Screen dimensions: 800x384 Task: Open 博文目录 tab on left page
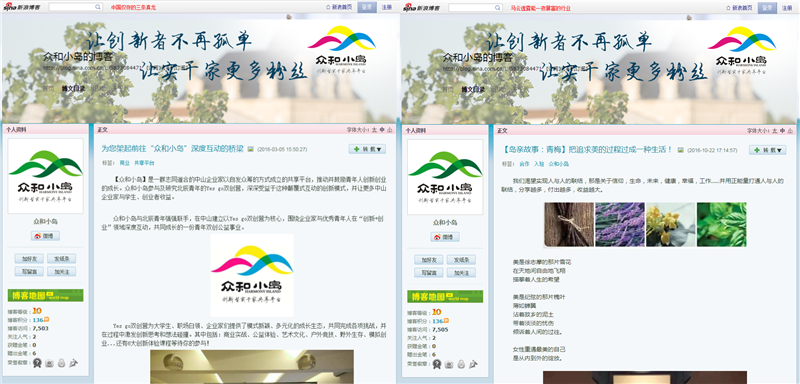click(73, 89)
